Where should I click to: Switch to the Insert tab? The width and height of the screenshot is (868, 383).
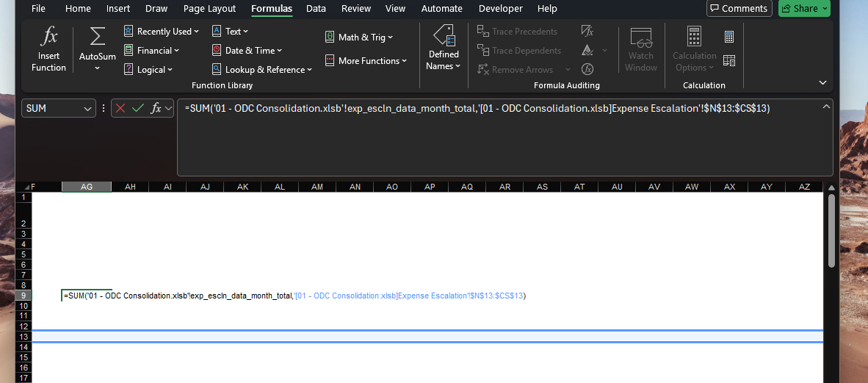pyautogui.click(x=118, y=8)
